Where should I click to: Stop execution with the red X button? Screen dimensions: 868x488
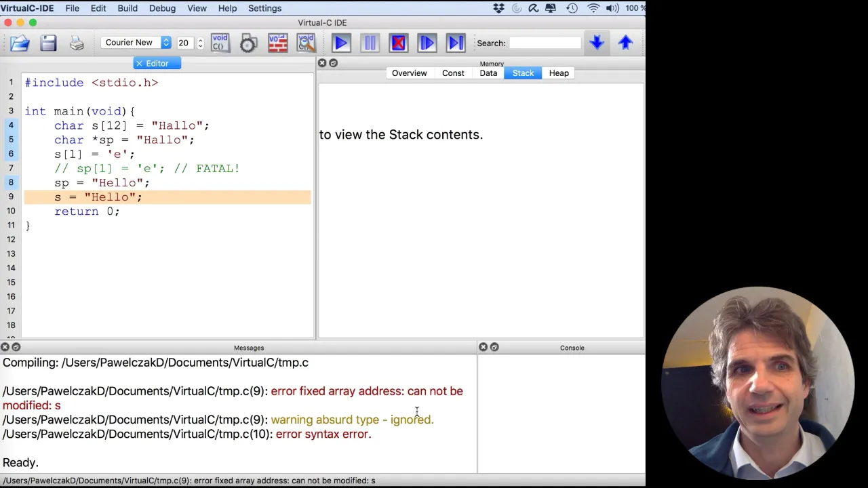tap(398, 43)
